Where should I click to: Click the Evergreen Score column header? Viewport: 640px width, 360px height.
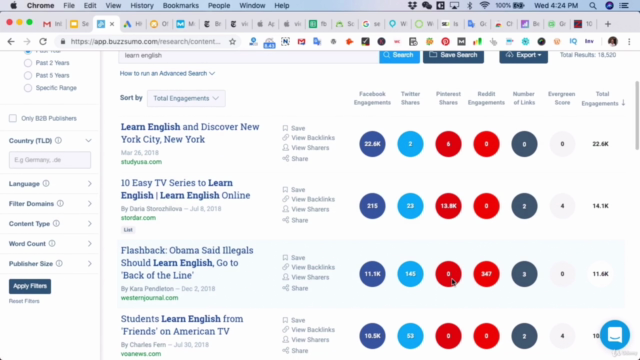point(562,98)
